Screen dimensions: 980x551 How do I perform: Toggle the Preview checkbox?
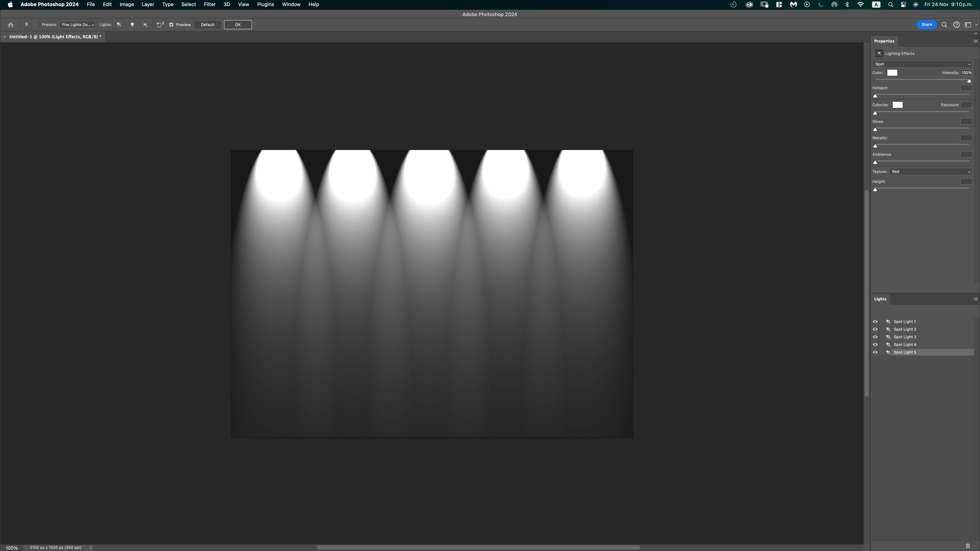pyautogui.click(x=171, y=25)
